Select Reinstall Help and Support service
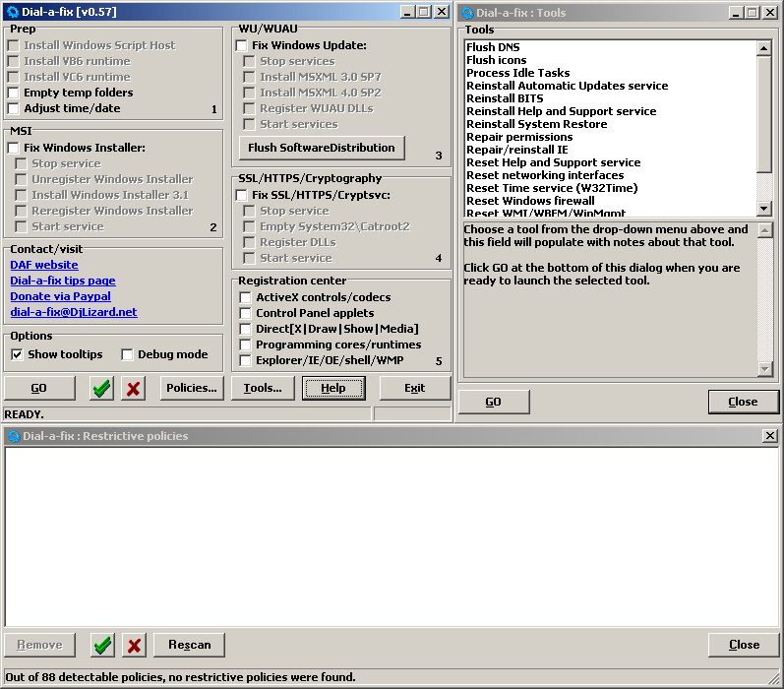Viewport: 784px width, 689px height. click(561, 111)
